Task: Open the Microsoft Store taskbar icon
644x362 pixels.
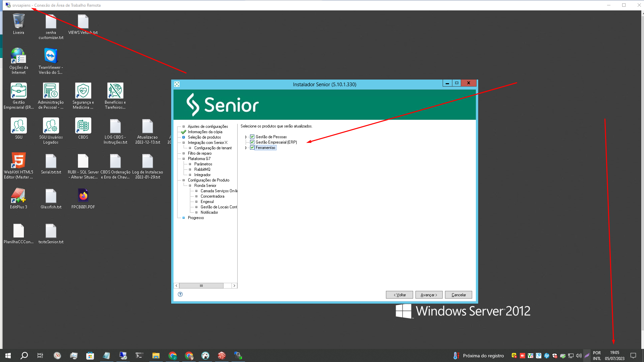Action: click(x=90, y=356)
